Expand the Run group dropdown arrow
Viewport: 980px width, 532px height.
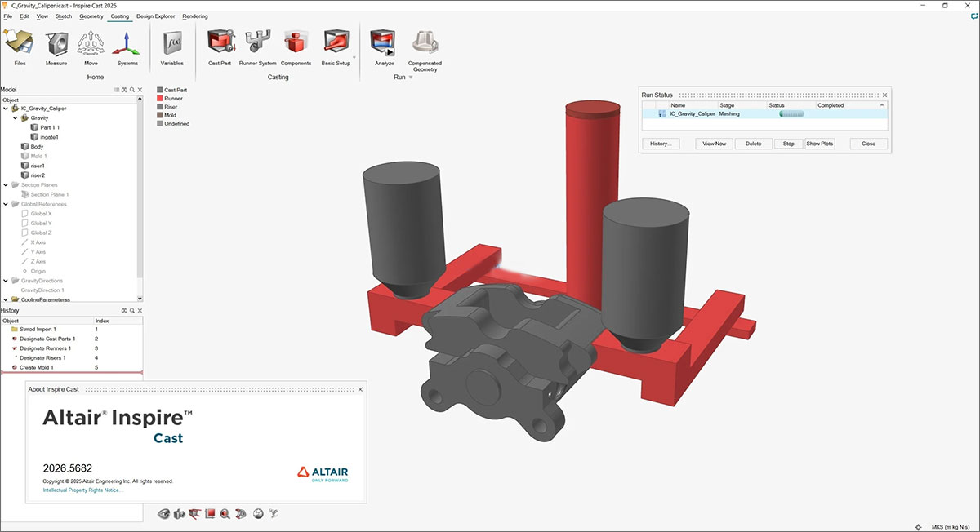pyautogui.click(x=411, y=78)
